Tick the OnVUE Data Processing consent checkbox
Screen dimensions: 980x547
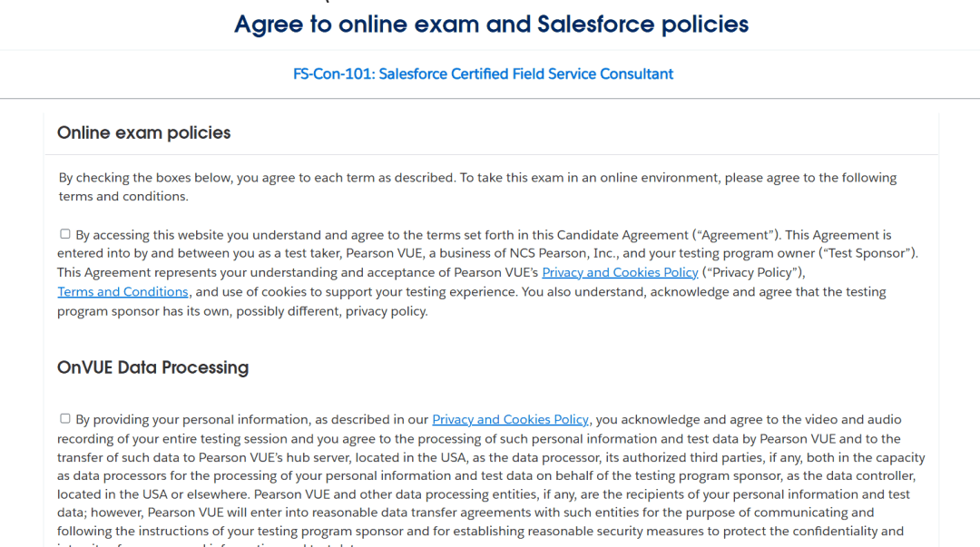(65, 418)
